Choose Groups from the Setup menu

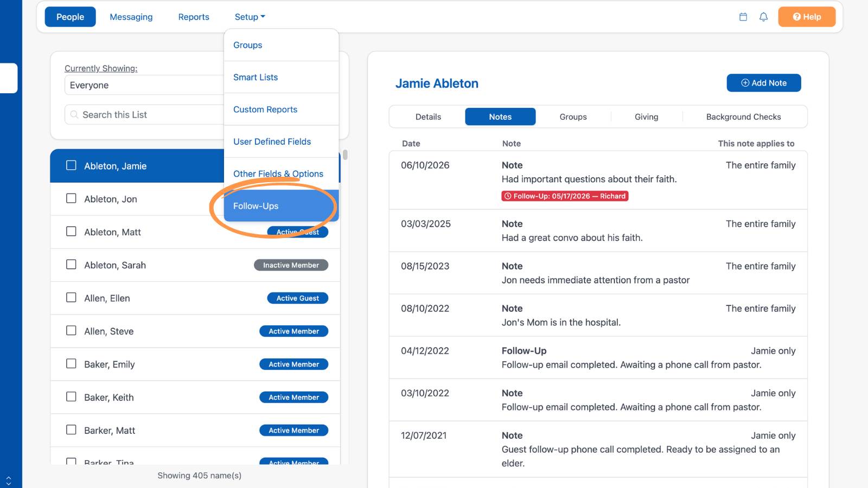pos(281,45)
